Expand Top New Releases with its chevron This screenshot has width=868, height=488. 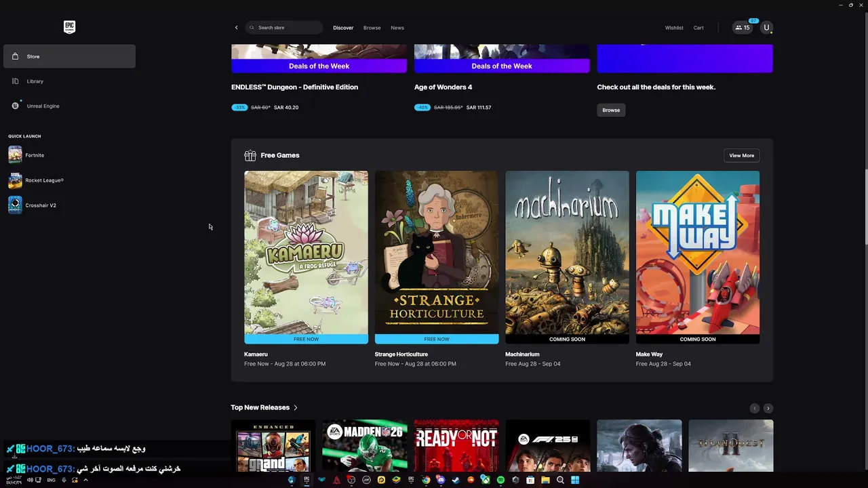(296, 407)
